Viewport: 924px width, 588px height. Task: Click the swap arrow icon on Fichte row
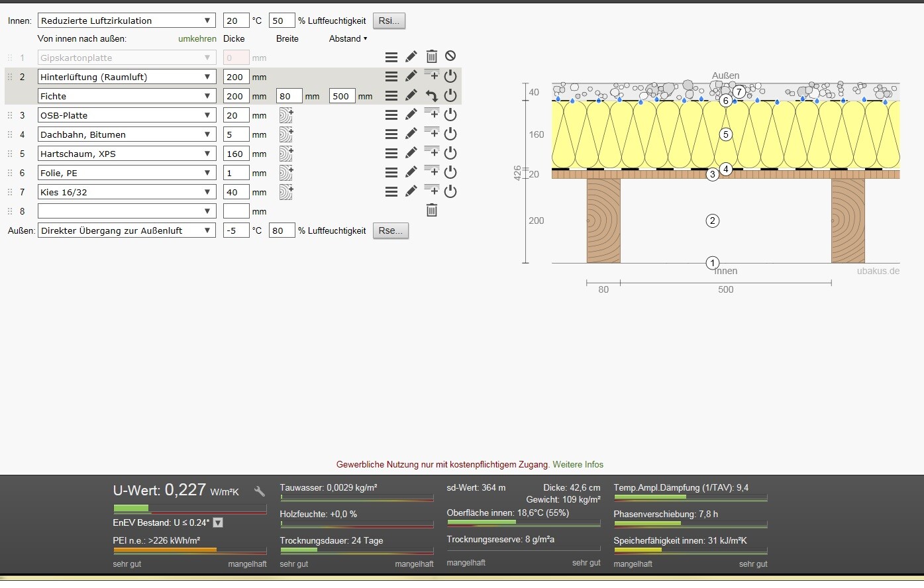coord(431,96)
